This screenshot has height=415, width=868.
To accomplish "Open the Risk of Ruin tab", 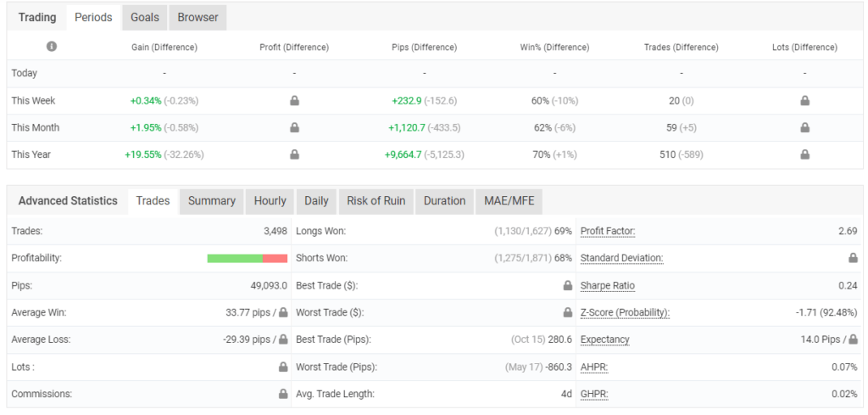I will pyautogui.click(x=376, y=201).
